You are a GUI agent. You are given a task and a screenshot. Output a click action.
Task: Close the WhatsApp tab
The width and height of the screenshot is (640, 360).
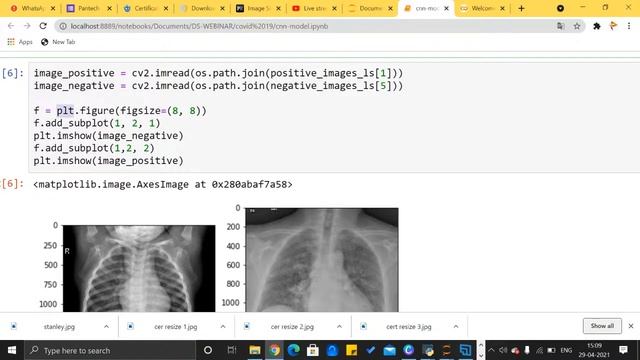coord(53,8)
